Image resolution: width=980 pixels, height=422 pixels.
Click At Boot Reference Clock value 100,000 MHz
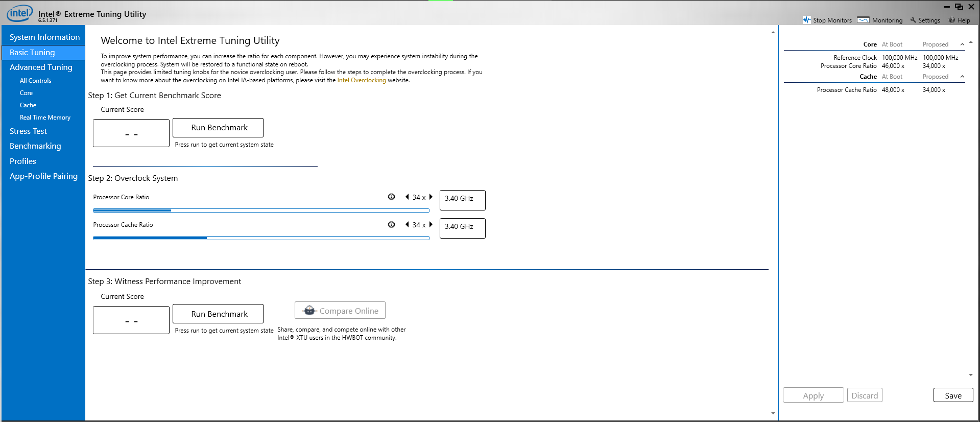(x=899, y=58)
